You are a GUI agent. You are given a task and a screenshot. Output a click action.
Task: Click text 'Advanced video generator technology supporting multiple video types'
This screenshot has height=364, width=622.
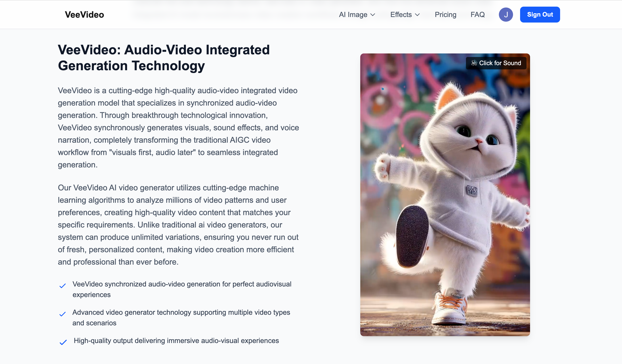click(x=181, y=312)
